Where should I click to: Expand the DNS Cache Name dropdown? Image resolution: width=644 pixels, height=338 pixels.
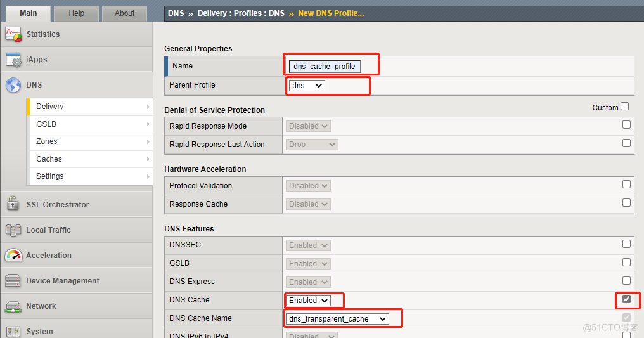pos(337,318)
